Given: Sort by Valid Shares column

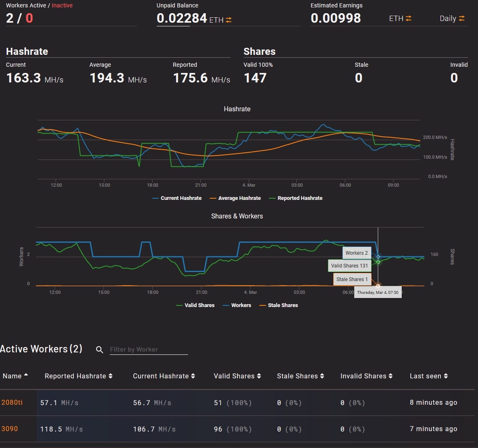Looking at the screenshot, I should (x=237, y=376).
